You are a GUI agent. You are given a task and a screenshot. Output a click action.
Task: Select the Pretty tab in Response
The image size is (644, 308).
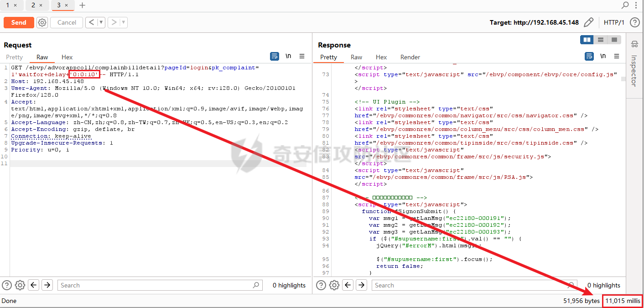328,57
